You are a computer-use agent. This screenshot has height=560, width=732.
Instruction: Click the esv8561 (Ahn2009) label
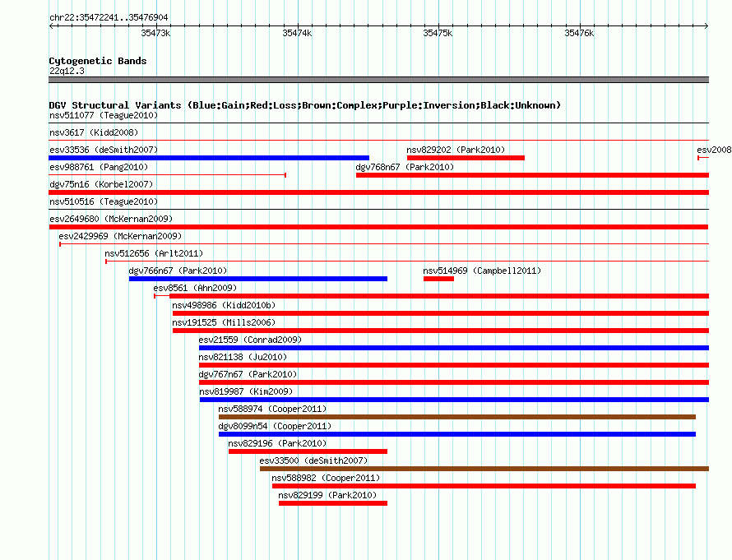[195, 288]
